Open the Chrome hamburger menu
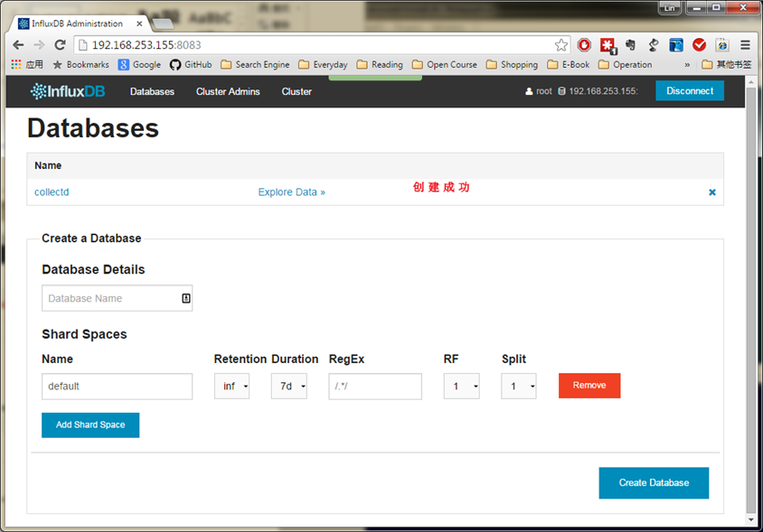The width and height of the screenshot is (763, 532). pyautogui.click(x=745, y=44)
